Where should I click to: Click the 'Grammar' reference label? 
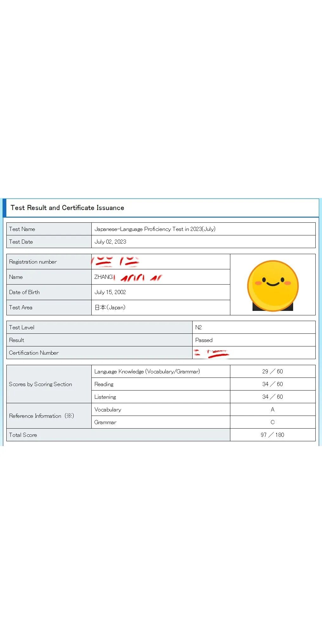click(x=105, y=422)
